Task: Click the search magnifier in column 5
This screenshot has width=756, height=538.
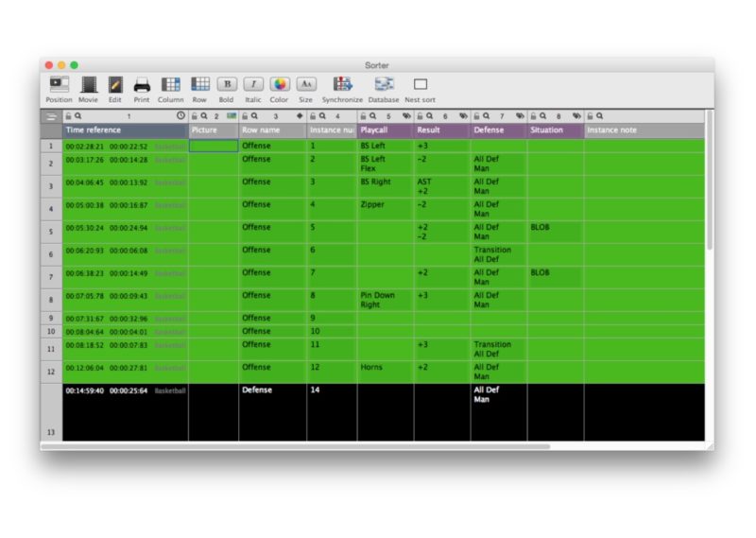Action: [373, 115]
